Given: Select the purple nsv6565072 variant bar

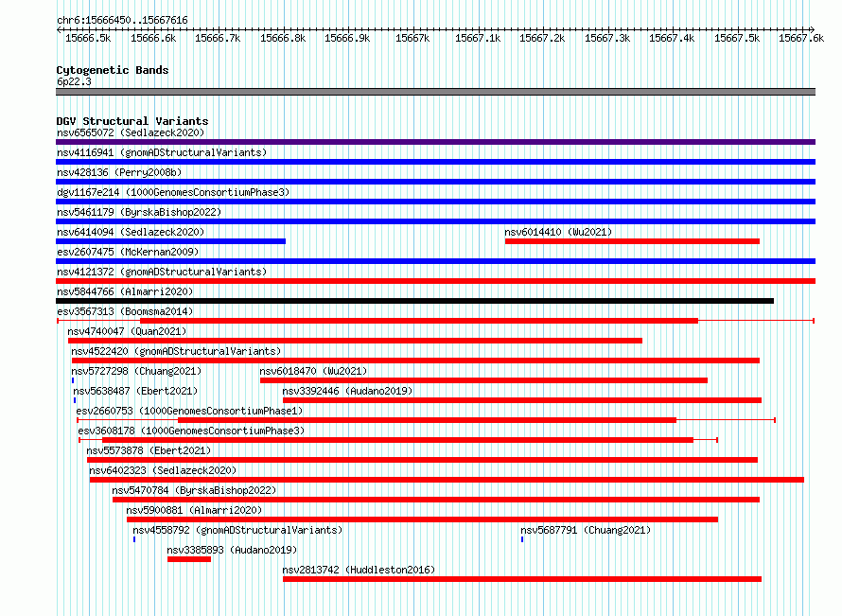Looking at the screenshot, I should tap(435, 142).
